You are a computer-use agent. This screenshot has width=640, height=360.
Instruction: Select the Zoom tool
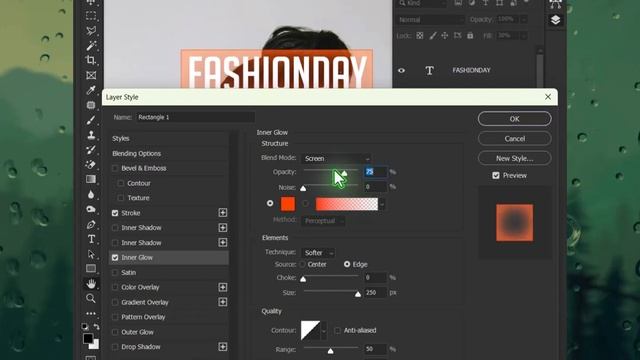[91, 298]
